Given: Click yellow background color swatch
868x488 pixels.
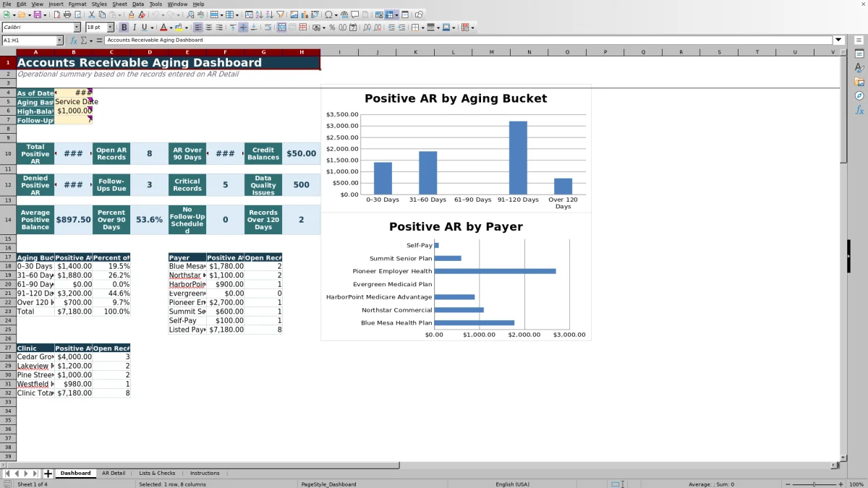Looking at the screenshot, I should pyautogui.click(x=178, y=27).
